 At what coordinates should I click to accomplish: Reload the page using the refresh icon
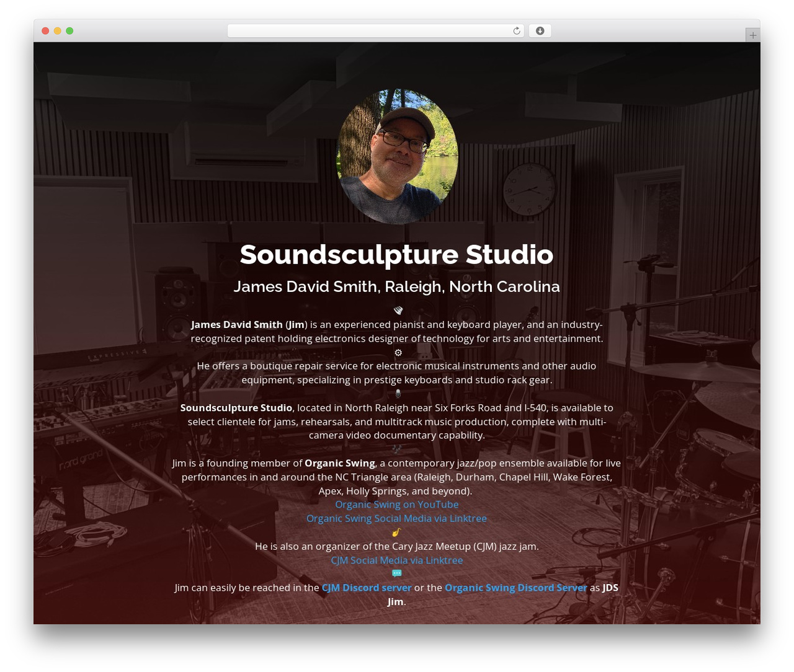[x=516, y=31]
